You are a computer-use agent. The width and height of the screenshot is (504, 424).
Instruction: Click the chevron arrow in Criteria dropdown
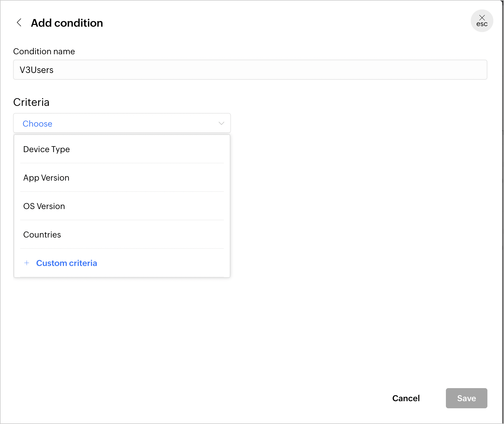coord(221,123)
